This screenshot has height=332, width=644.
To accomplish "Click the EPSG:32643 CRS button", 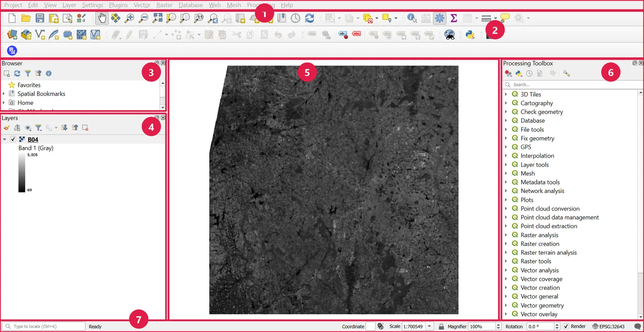I will pyautogui.click(x=608, y=326).
